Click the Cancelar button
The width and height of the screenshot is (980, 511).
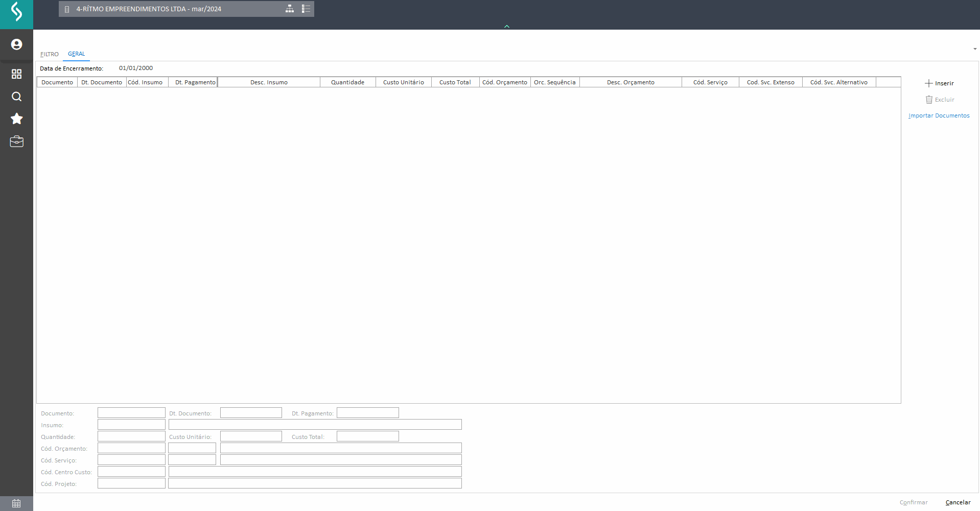point(958,502)
